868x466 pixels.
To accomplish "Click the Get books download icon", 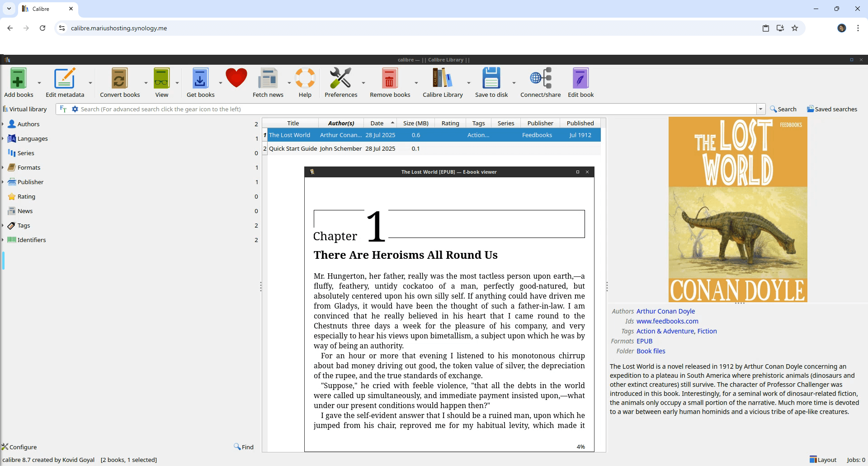I will (200, 79).
